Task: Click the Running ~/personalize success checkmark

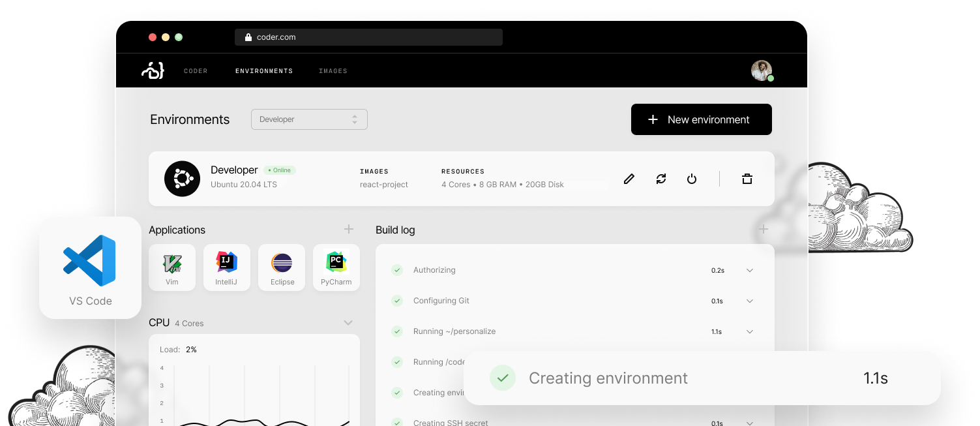Action: point(397,331)
